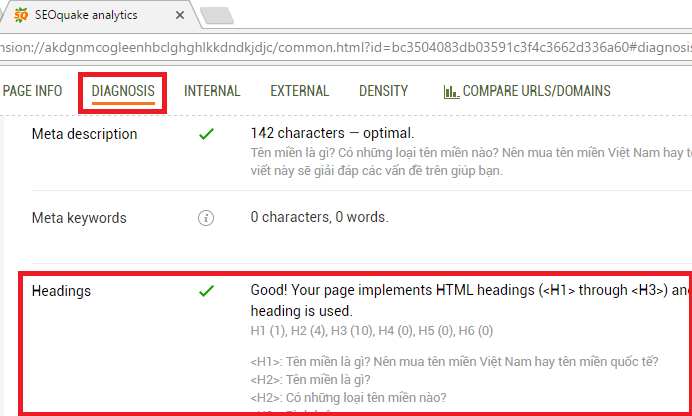
Task: Click the Headings row label
Action: 62,291
